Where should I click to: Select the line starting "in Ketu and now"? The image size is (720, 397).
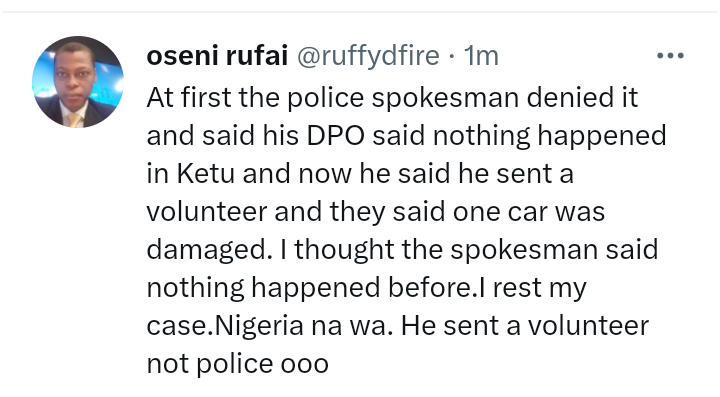tap(360, 174)
